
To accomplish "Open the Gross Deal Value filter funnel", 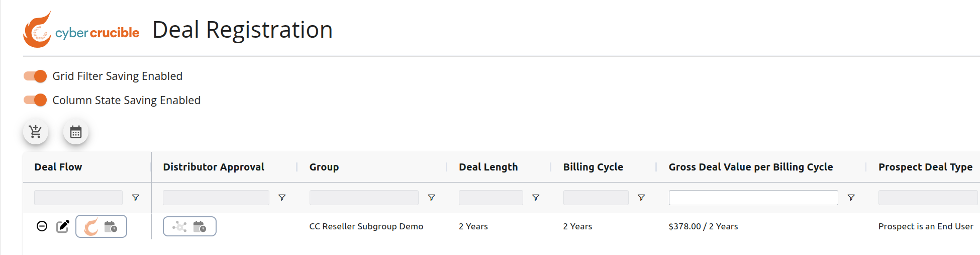I will pyautogui.click(x=851, y=198).
